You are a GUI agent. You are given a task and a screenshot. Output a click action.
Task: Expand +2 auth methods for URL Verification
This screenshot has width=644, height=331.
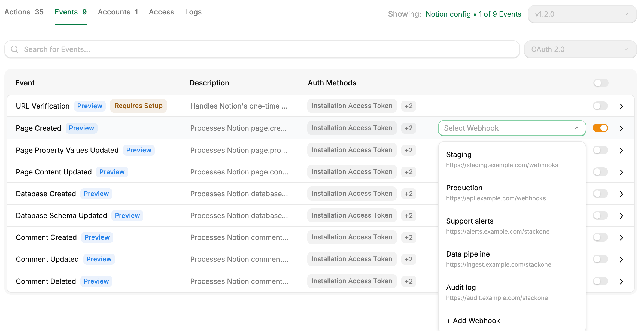409,106
